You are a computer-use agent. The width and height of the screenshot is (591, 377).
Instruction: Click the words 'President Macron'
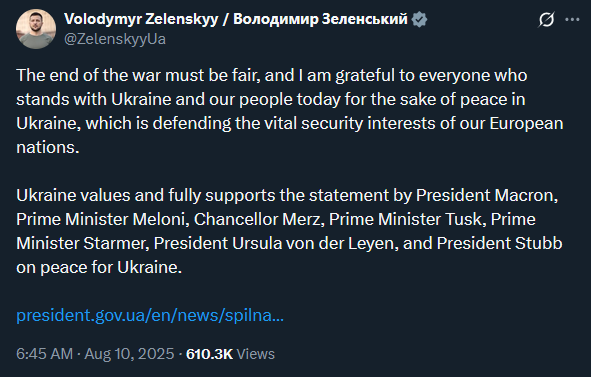coord(485,195)
